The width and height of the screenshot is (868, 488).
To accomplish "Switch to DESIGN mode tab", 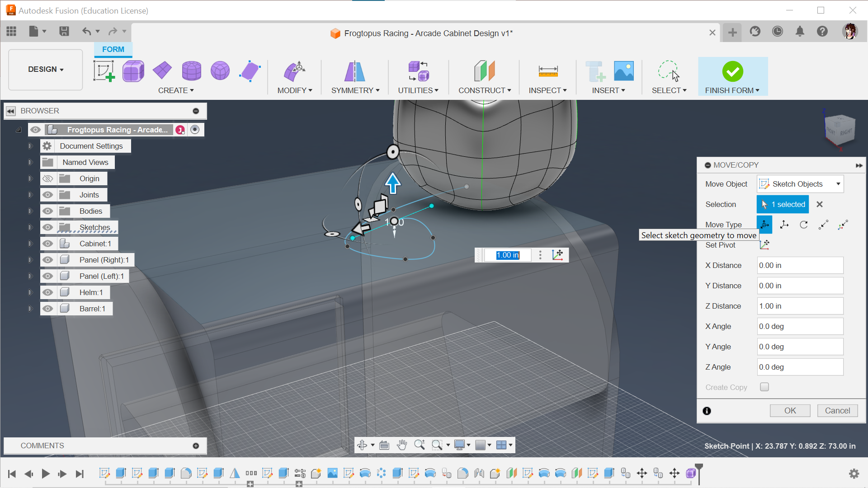I will 45,69.
